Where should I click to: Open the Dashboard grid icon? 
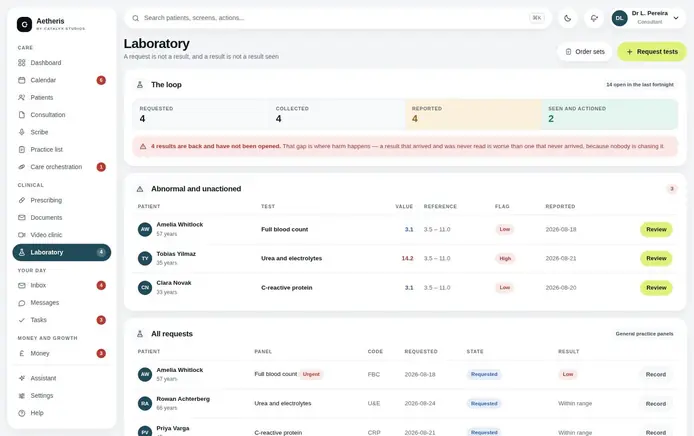pyautogui.click(x=21, y=63)
